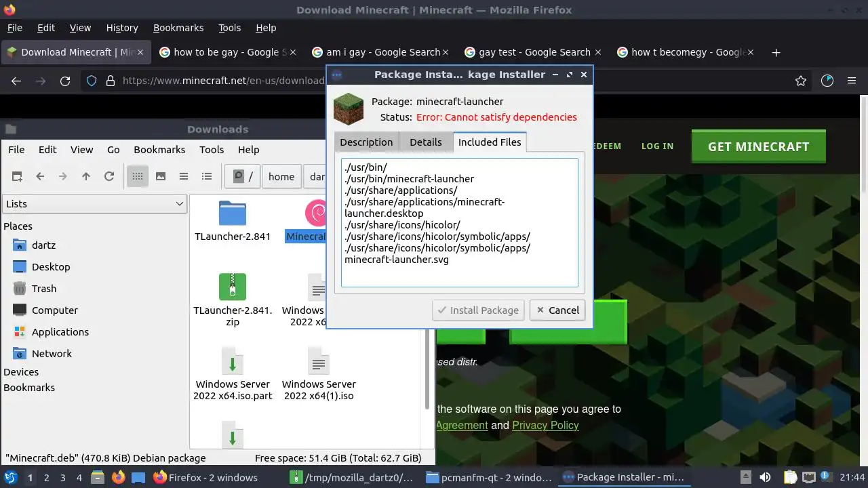This screenshot has width=868, height=488.
Task: Open new tab in file manager toolbar
Action: pyautogui.click(x=17, y=176)
